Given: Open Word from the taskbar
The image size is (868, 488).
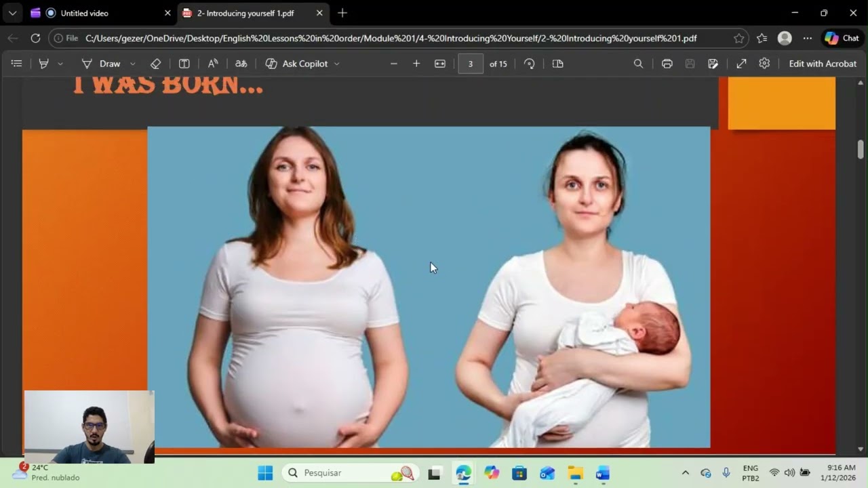Looking at the screenshot, I should coord(603,473).
